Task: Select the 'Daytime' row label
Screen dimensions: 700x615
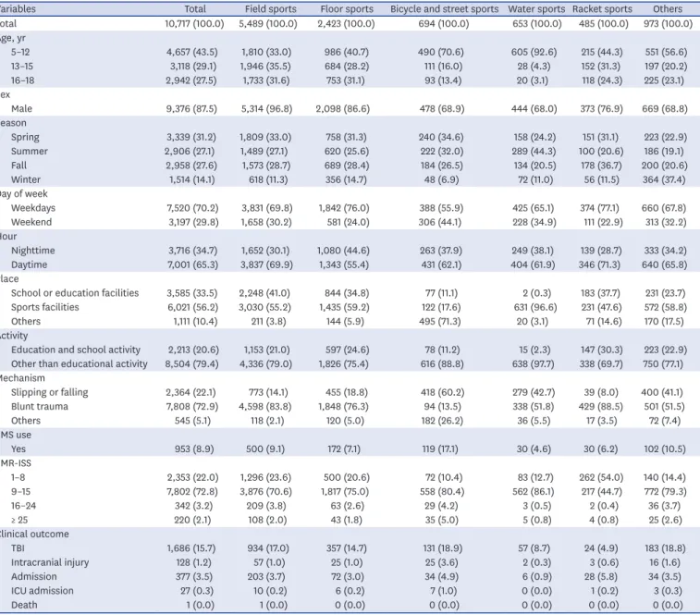Action: [29, 264]
